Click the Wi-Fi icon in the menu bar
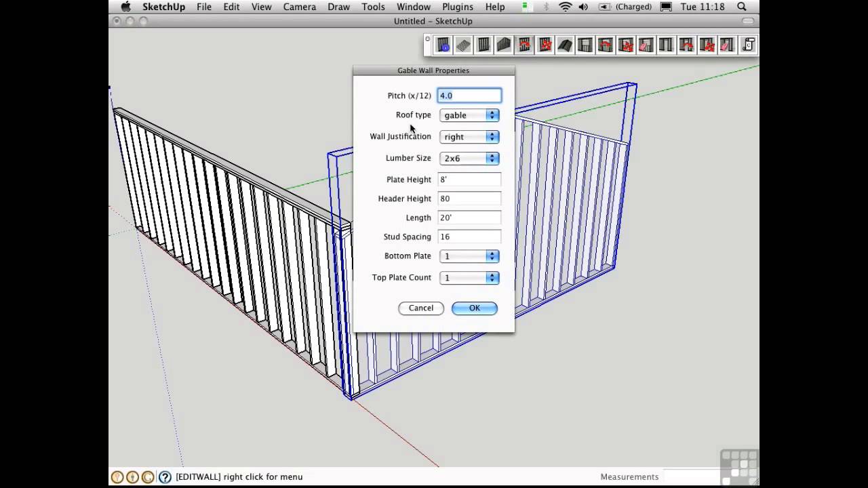868x488 pixels. 566,7
